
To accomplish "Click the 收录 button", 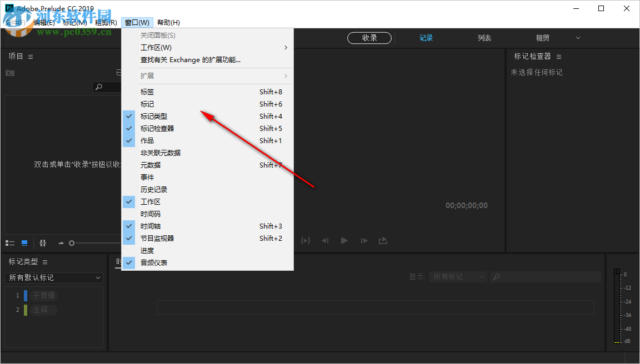I will pos(369,38).
